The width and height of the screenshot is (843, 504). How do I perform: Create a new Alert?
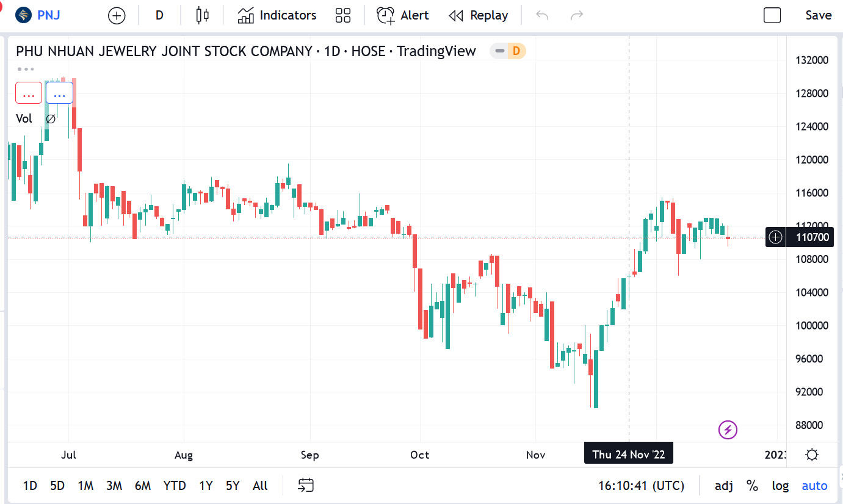tap(402, 15)
